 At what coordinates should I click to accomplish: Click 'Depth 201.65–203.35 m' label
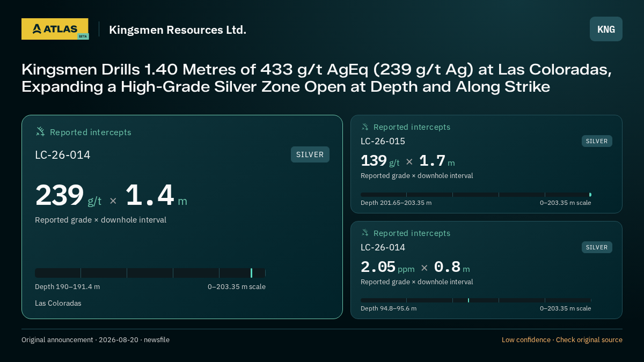[396, 203]
